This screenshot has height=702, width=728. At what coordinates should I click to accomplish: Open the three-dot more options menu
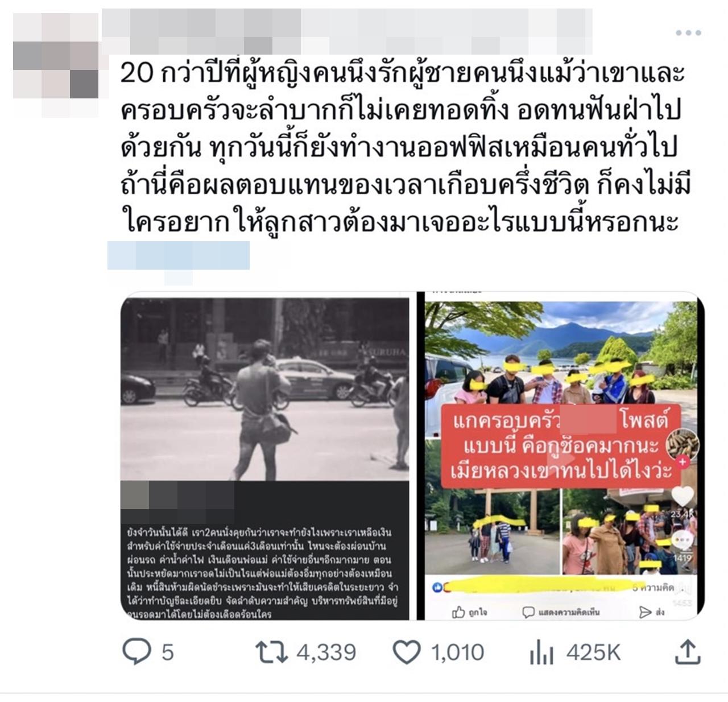click(688, 32)
